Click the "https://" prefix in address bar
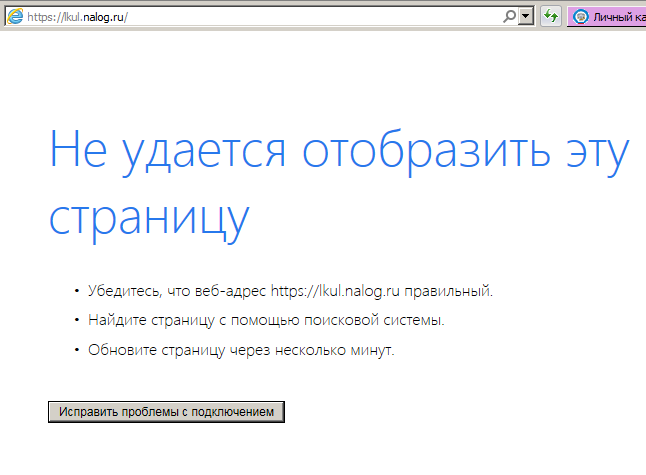646x475 pixels. tap(44, 17)
